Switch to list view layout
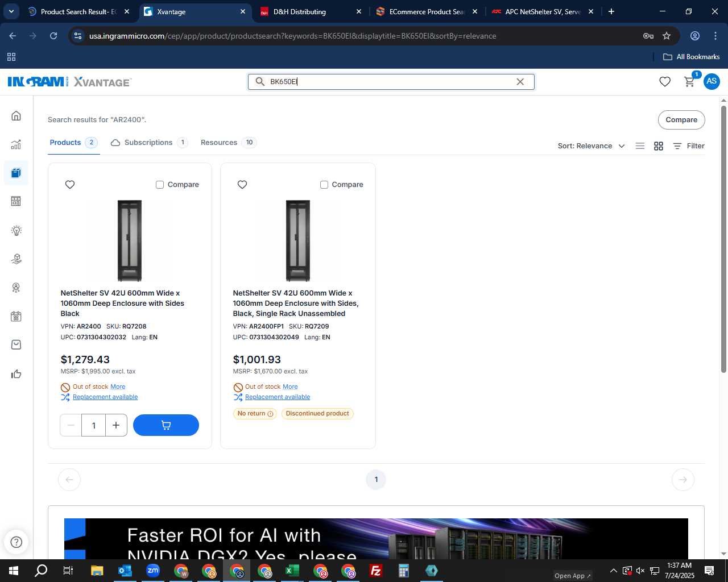Screen dimensions: 728x582 click(640, 146)
